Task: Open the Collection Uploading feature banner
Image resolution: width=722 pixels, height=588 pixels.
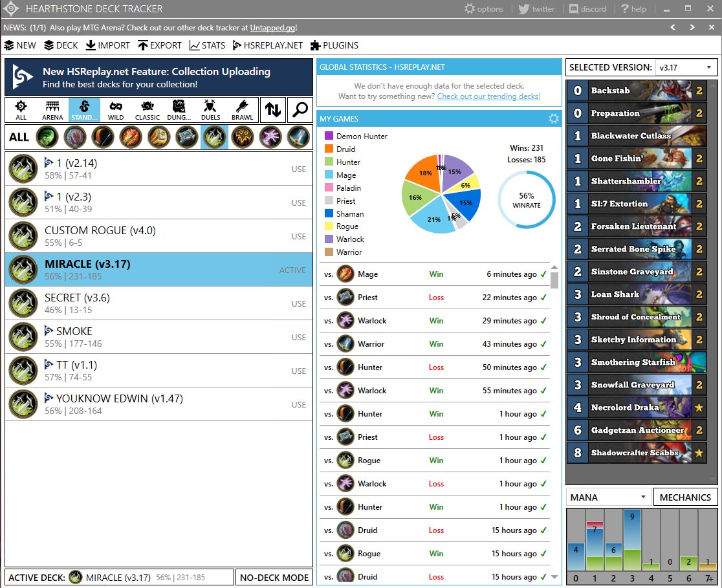Action: pos(159,77)
